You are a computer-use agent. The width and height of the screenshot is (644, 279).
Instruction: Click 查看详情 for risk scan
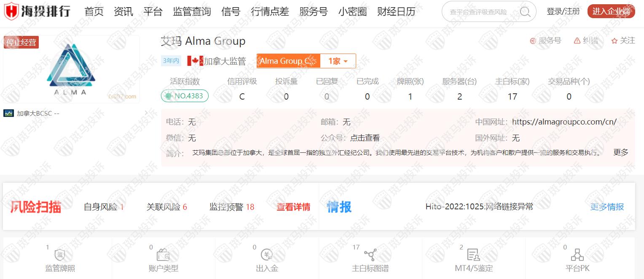tap(293, 207)
